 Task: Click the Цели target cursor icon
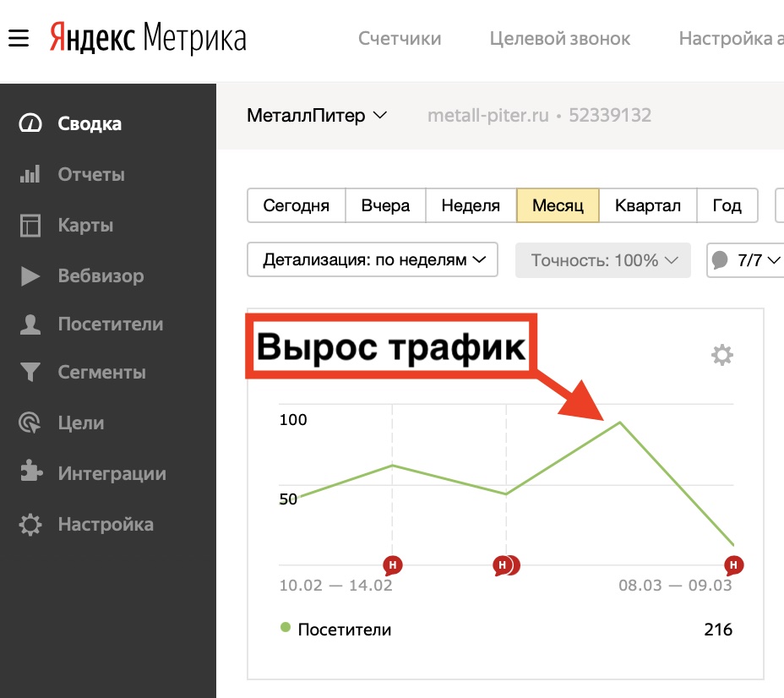click(30, 423)
